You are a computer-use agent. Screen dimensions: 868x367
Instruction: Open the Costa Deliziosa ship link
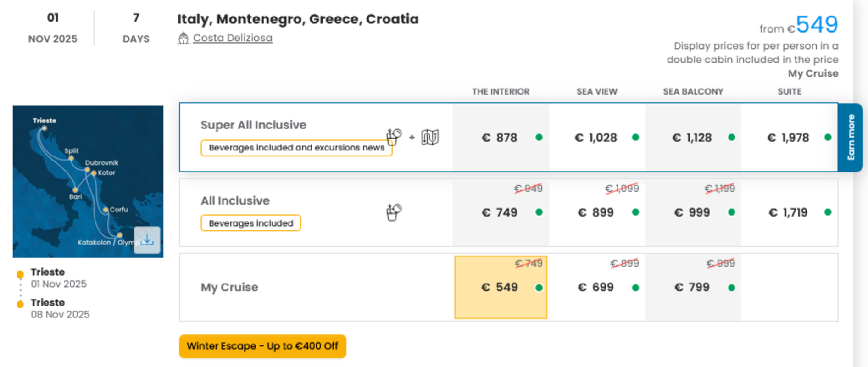tap(233, 38)
